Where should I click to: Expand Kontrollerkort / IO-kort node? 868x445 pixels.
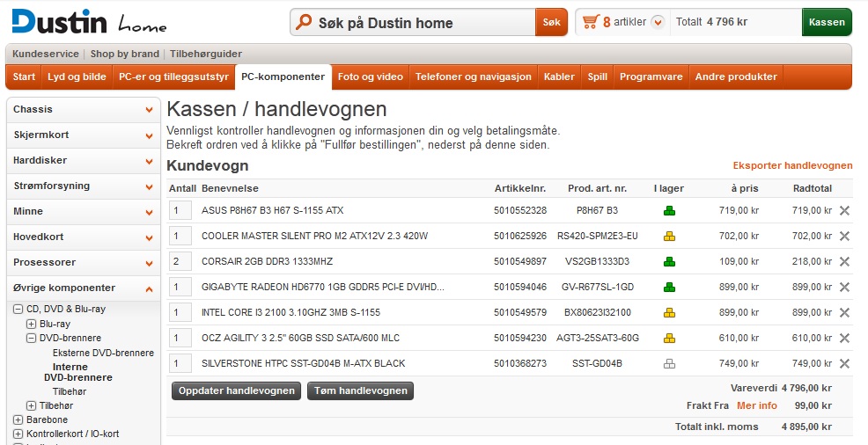18,434
